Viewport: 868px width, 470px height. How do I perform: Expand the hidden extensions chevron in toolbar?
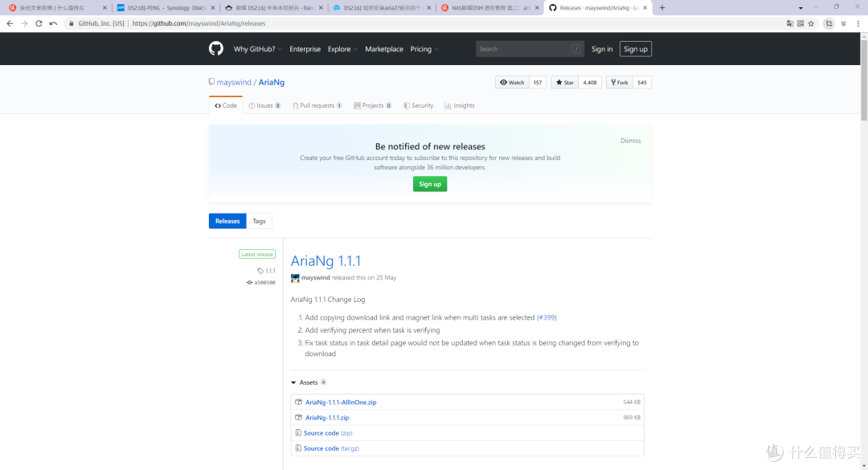tap(842, 23)
